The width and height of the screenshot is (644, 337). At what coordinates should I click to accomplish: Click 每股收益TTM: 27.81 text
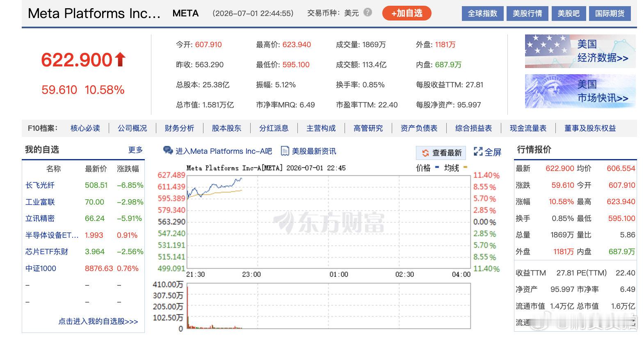click(x=450, y=85)
